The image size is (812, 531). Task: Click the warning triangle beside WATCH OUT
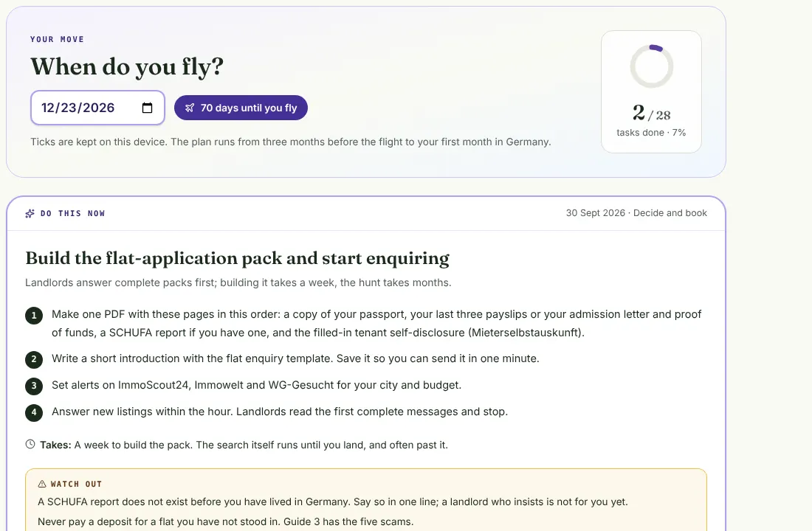point(42,484)
